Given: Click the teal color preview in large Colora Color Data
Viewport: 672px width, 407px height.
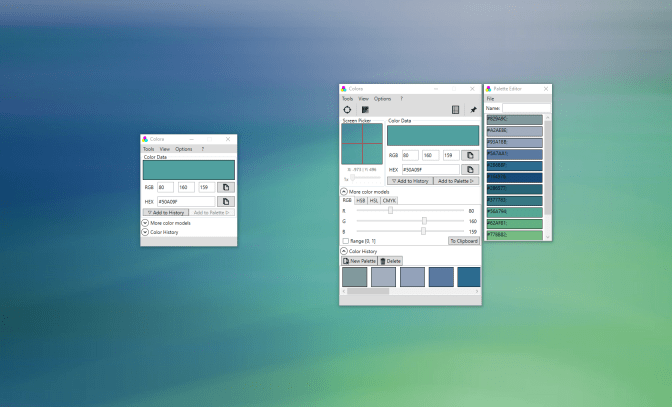Looking at the screenshot, I should click(x=433, y=135).
